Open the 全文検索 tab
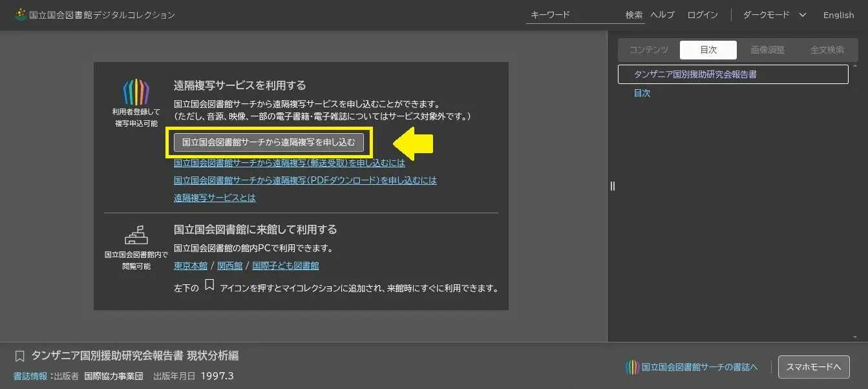This screenshot has height=389, width=868. [827, 50]
